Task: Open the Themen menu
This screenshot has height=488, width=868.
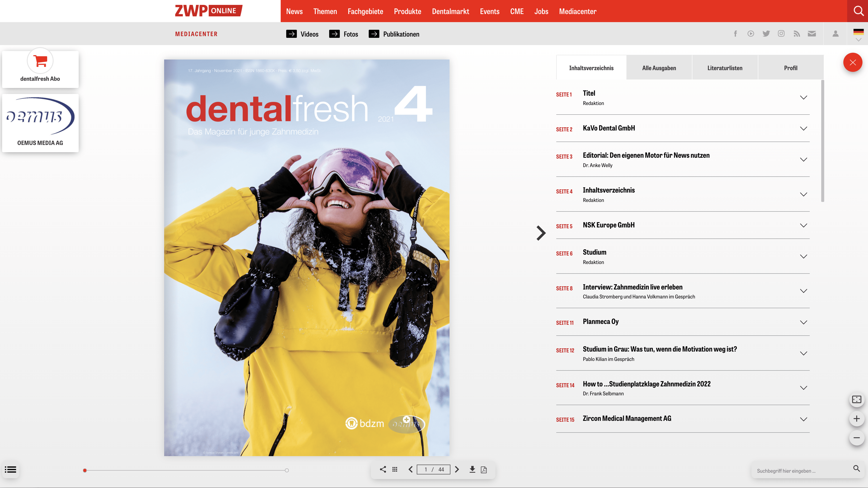Action: [325, 11]
